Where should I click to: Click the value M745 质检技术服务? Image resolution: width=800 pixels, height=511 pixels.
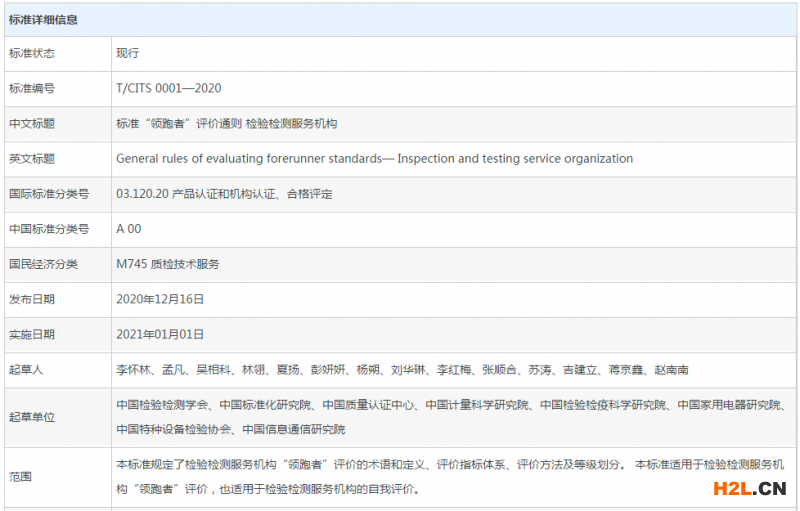click(x=168, y=264)
